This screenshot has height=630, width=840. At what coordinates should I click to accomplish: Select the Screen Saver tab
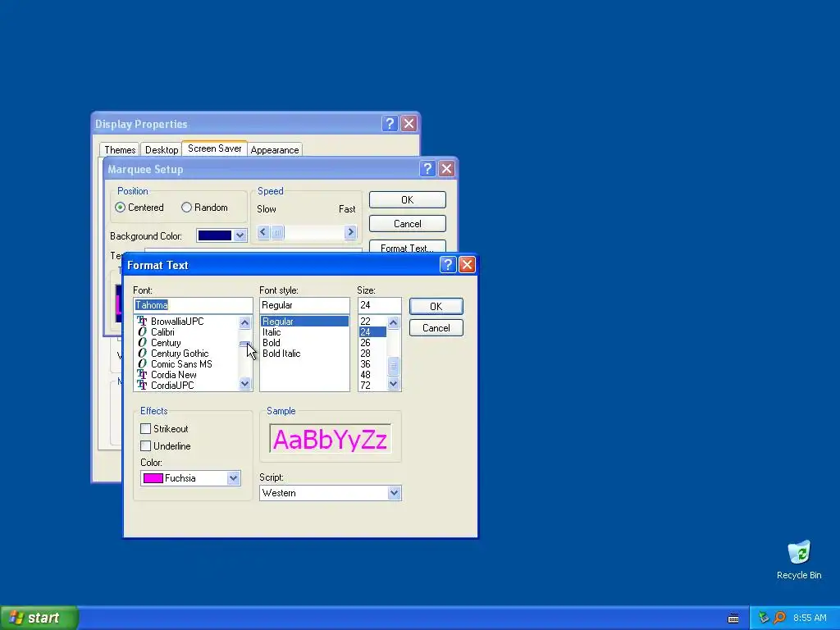[214, 148]
